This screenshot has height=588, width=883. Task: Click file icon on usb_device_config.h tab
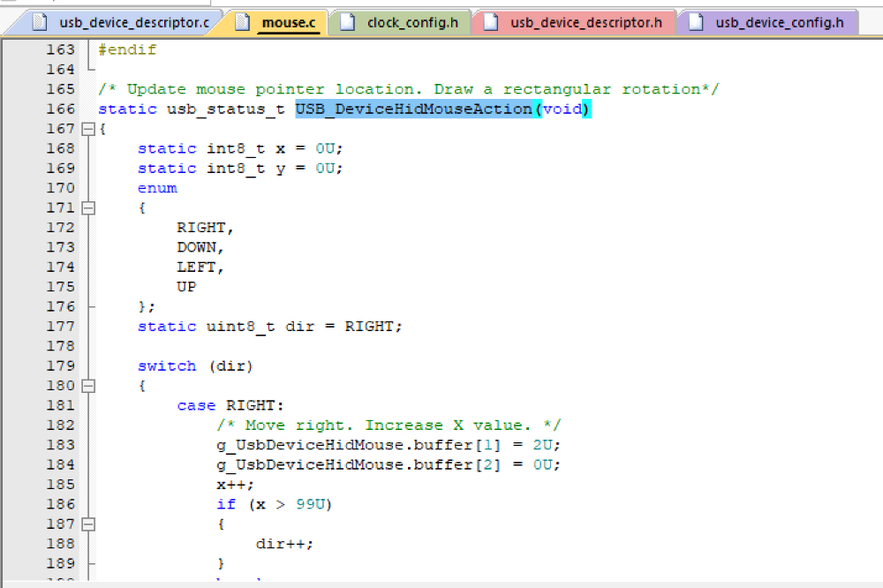tap(697, 23)
